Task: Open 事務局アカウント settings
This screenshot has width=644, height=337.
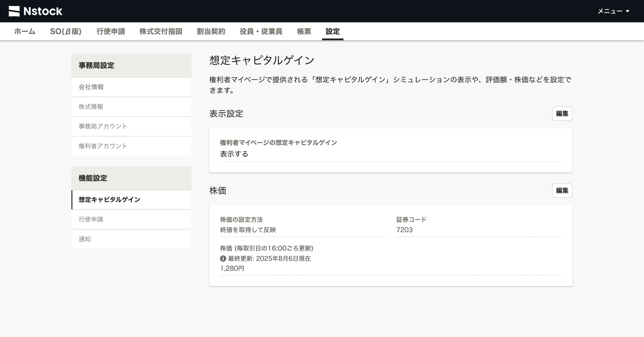Action: (x=131, y=126)
